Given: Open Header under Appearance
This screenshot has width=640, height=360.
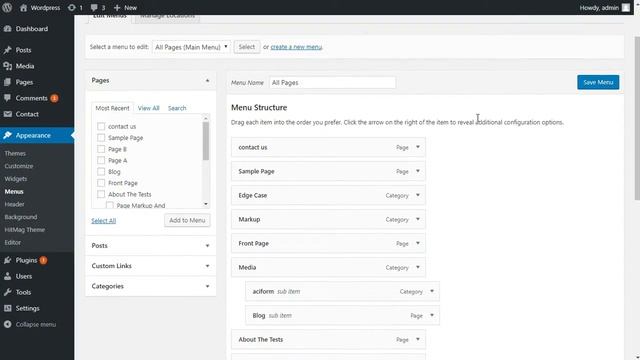Looking at the screenshot, I should (x=14, y=204).
